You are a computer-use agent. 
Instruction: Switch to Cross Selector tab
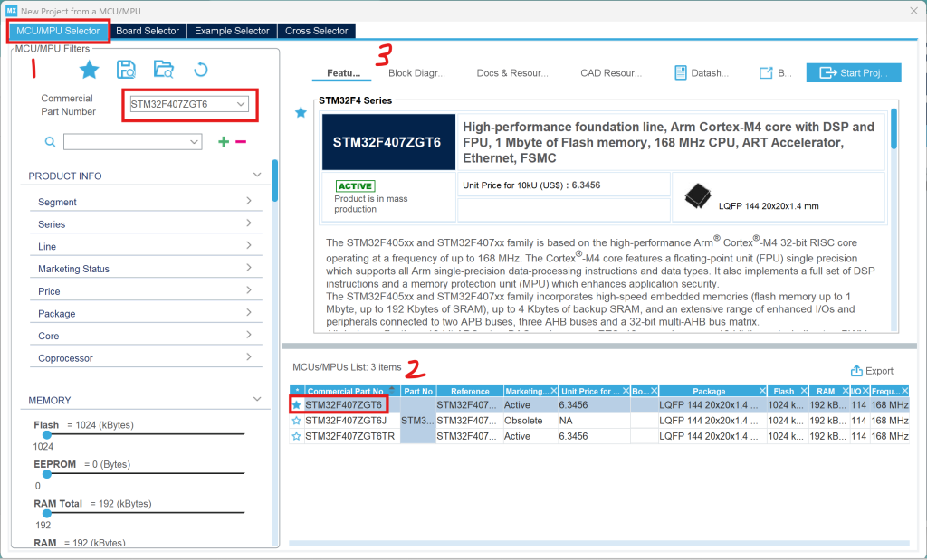(316, 31)
